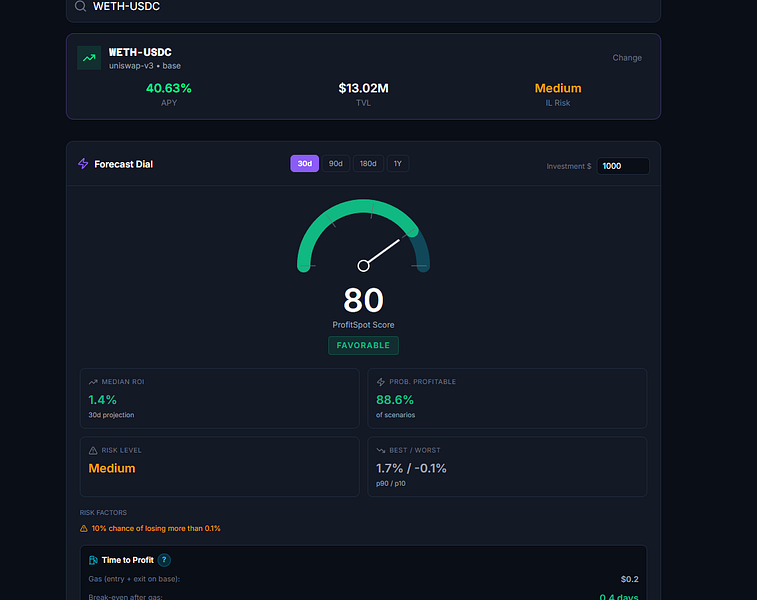Viewport: 757px width, 600px height.
Task: Click the Forecast Dial lightning icon
Action: (84, 164)
